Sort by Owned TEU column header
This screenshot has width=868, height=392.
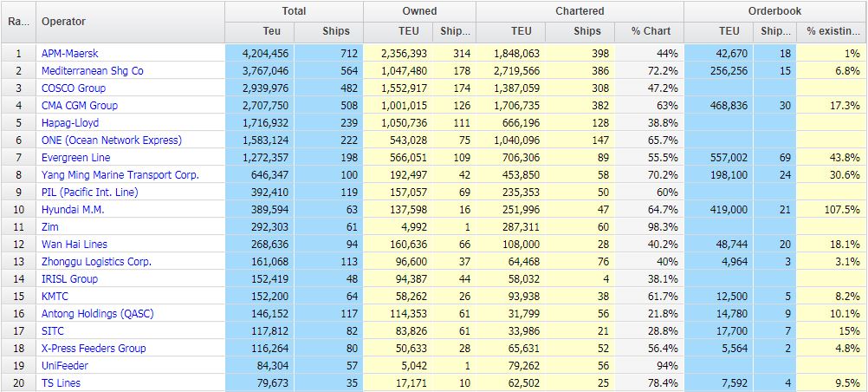pyautogui.click(x=398, y=32)
